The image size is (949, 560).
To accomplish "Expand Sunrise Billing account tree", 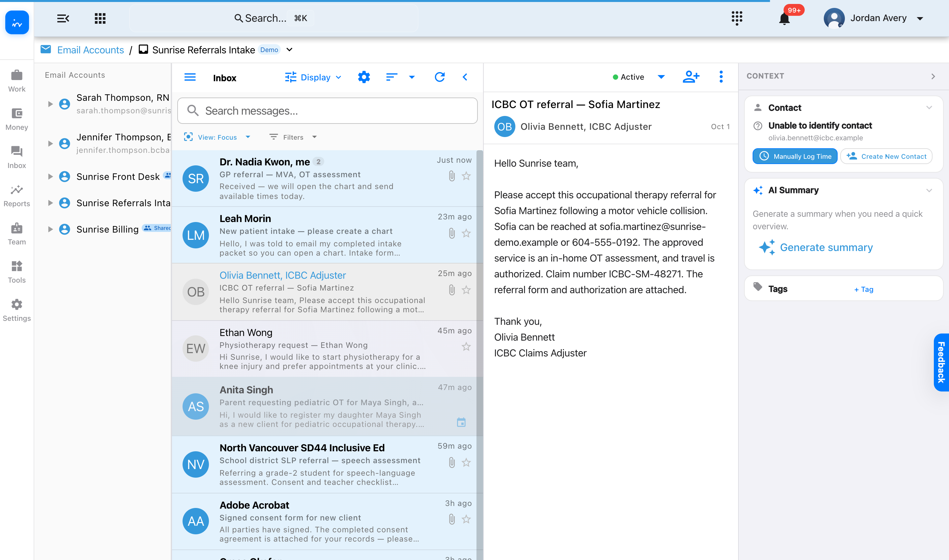I will 50,229.
